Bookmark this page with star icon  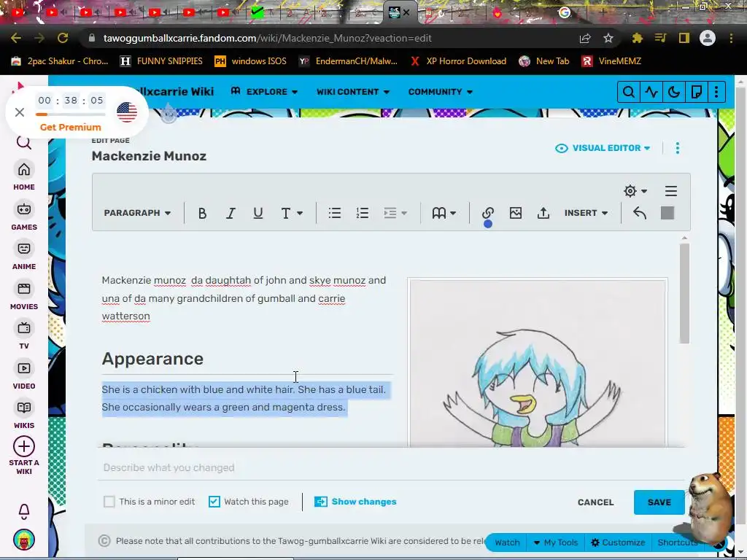tap(608, 38)
